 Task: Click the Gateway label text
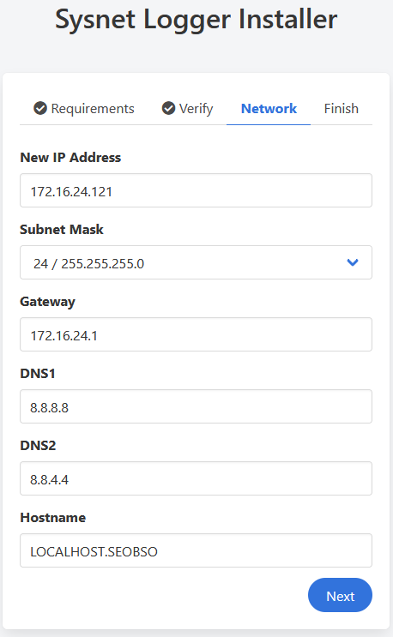(48, 302)
